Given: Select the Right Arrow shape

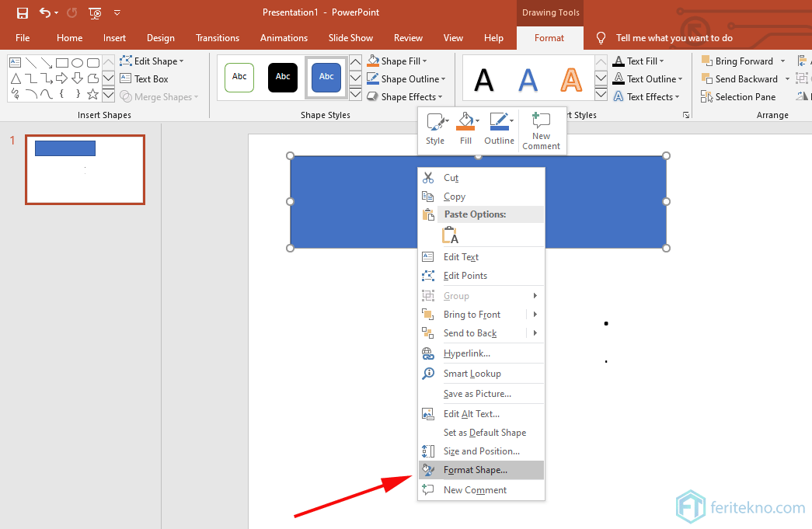Looking at the screenshot, I should click(x=61, y=78).
